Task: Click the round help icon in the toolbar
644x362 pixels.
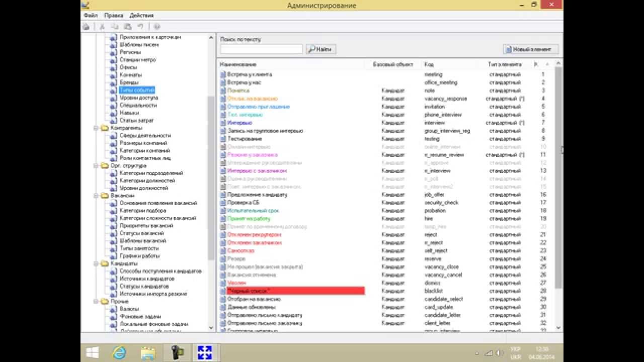Action: point(157,27)
